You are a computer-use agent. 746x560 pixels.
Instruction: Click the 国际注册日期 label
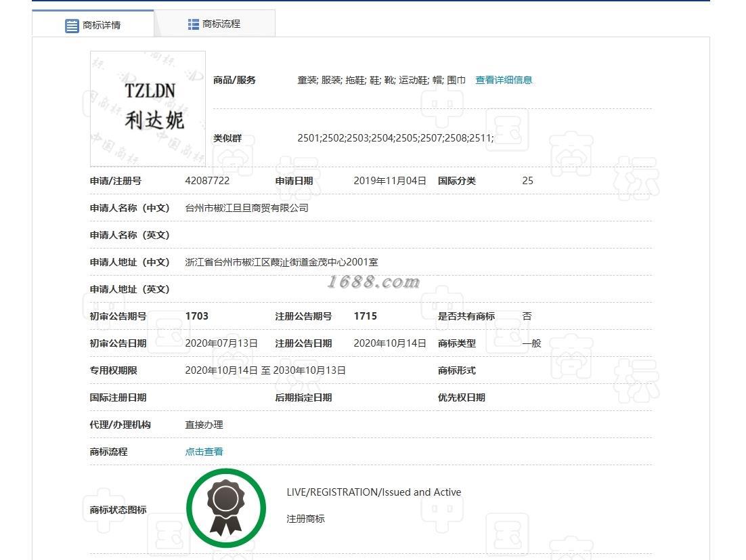pos(118,397)
